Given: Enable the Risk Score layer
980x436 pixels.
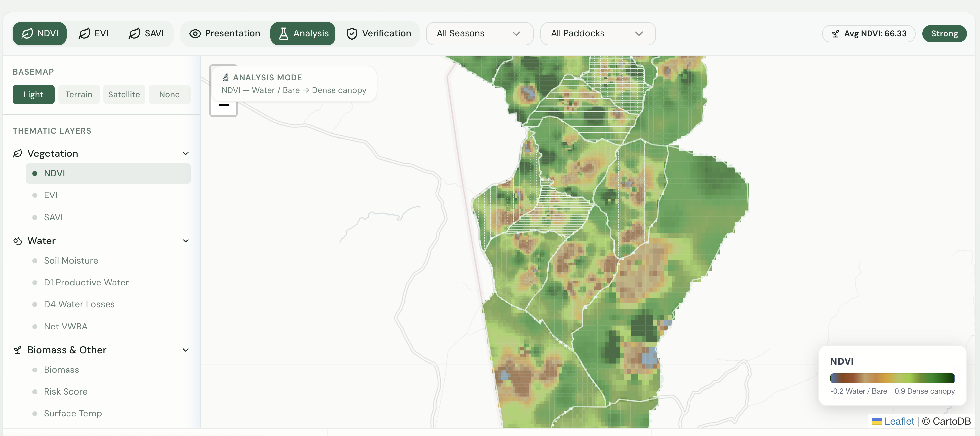Looking at the screenshot, I should 108,391.
